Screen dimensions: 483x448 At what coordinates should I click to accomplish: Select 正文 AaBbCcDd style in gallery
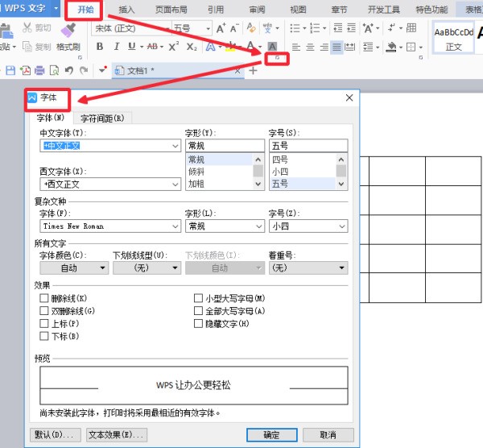(453, 39)
